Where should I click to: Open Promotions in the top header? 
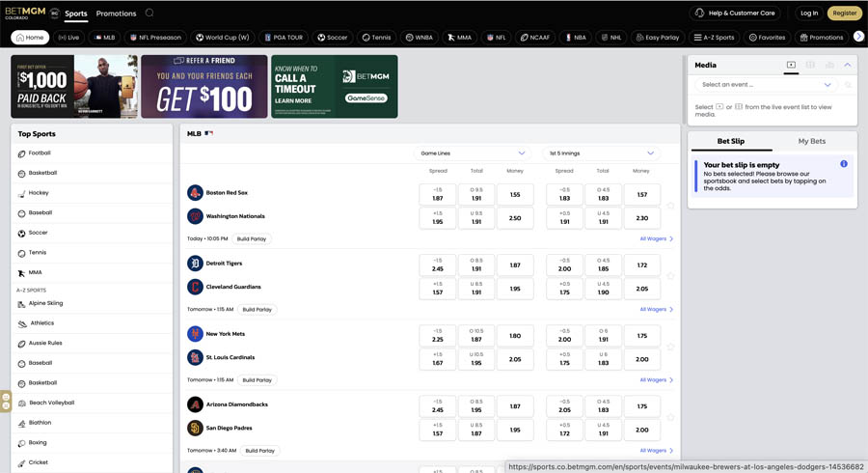pyautogui.click(x=117, y=14)
